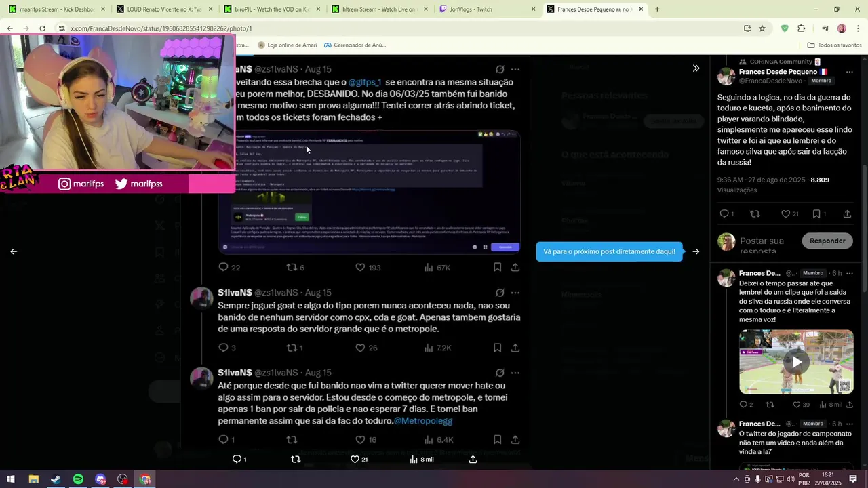Open more options on the second 6 h reply
Viewport: 868px width, 488px height.
[x=850, y=424]
